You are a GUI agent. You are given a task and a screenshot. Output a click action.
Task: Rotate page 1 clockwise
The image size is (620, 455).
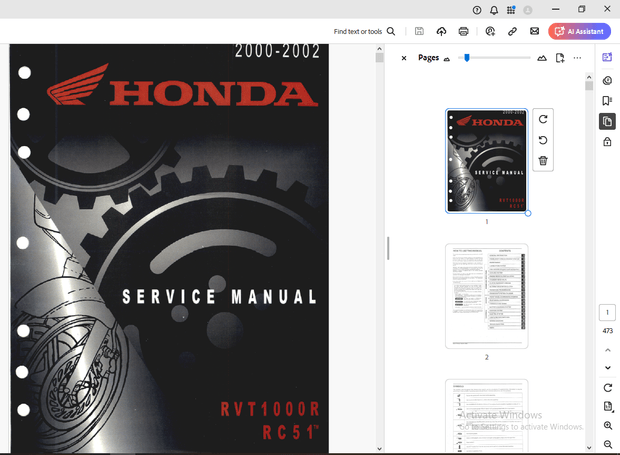pos(543,119)
